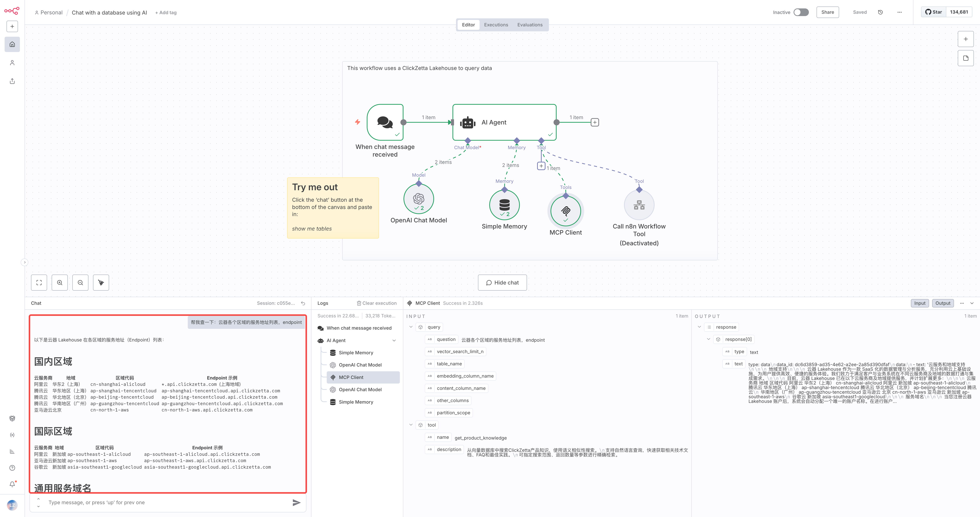Image resolution: width=980 pixels, height=517 pixels.
Task: Switch to the Executions tab
Action: (496, 25)
